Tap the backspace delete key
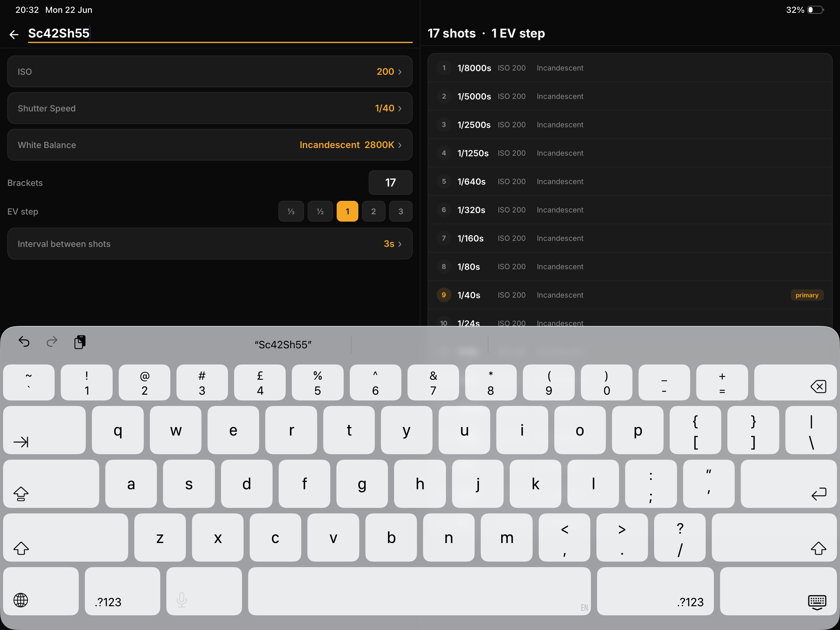This screenshot has height=630, width=840. click(795, 382)
